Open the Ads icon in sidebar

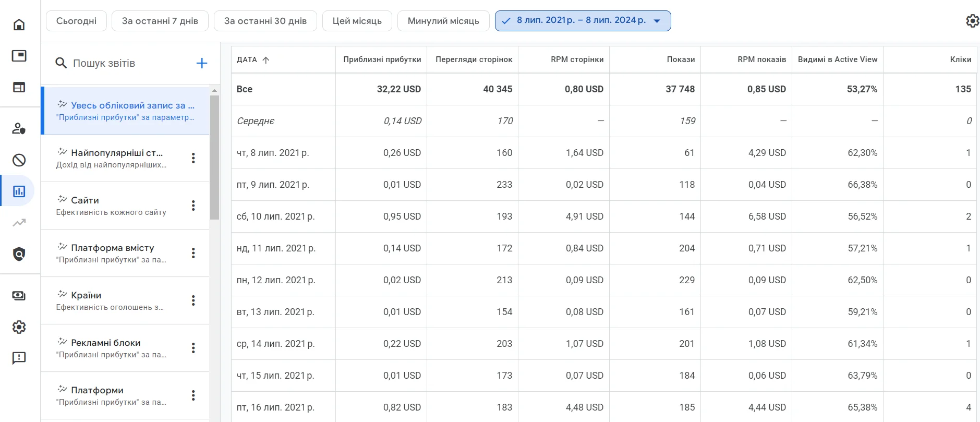click(19, 56)
